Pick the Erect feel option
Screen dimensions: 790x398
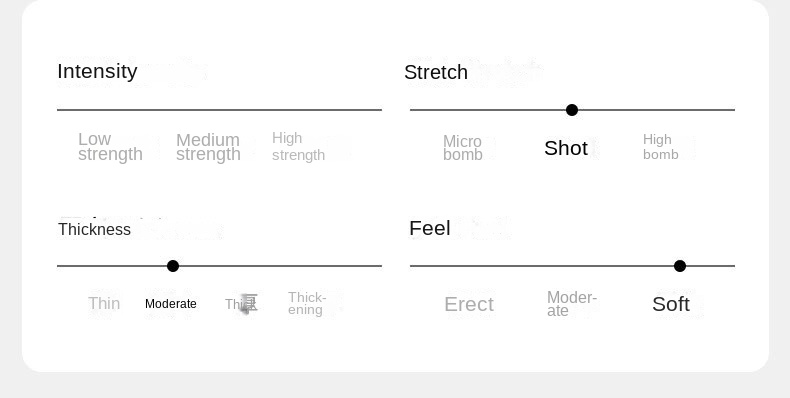[469, 304]
